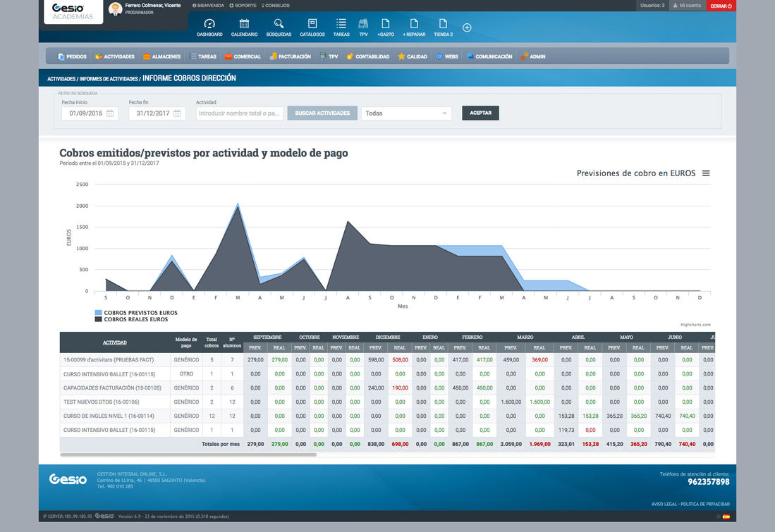
Task: Open Mi cuenta in top bar
Action: pos(687,6)
